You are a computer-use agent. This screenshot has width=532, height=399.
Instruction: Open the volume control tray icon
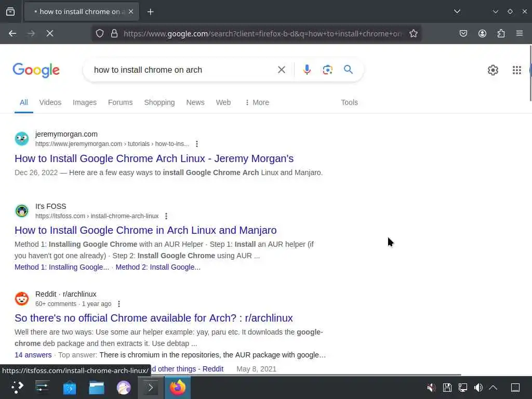(x=478, y=388)
